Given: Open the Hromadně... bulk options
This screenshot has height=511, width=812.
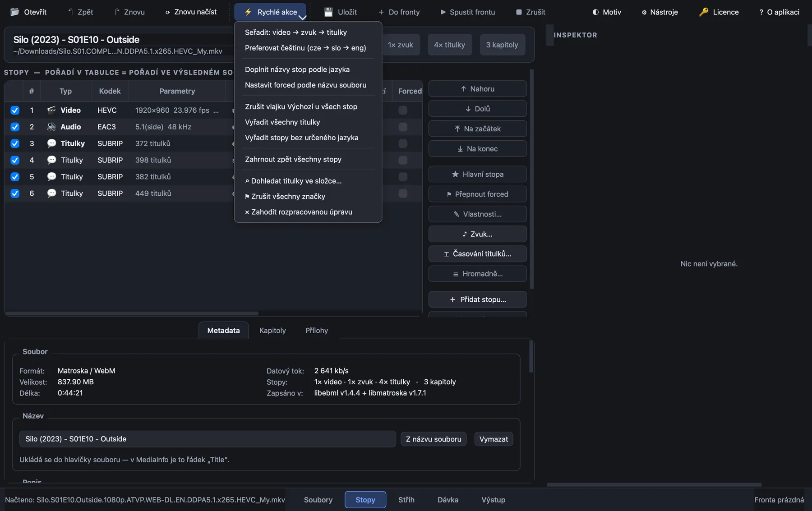Looking at the screenshot, I should click(x=477, y=274).
